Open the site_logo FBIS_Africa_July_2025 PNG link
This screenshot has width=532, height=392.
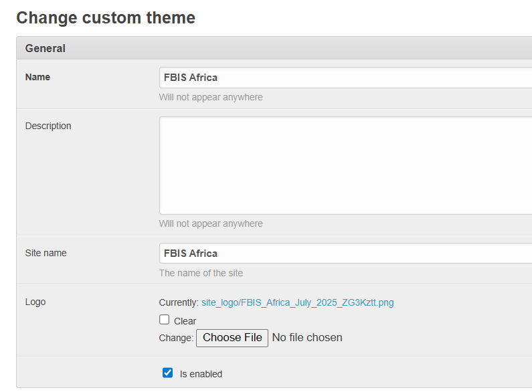click(x=297, y=302)
